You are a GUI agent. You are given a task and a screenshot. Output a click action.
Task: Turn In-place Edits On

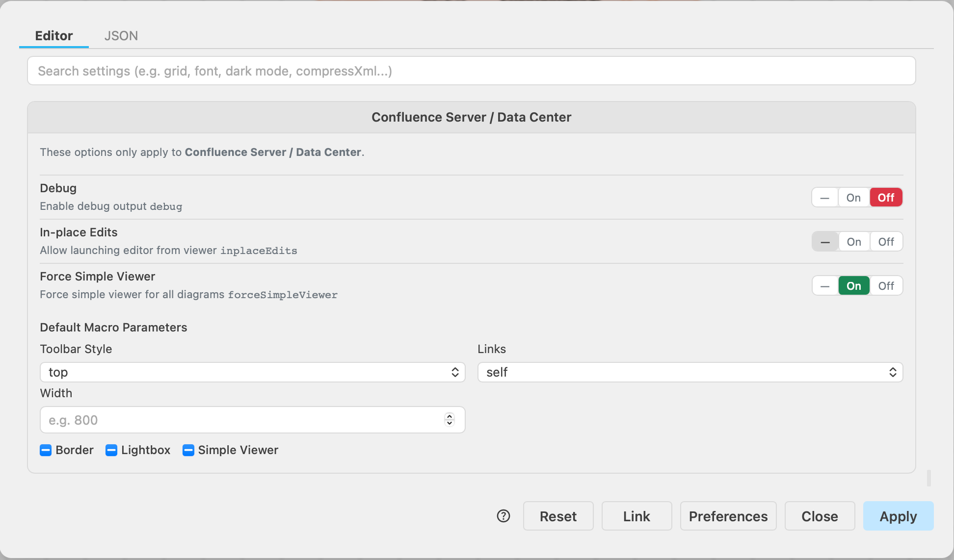click(854, 242)
